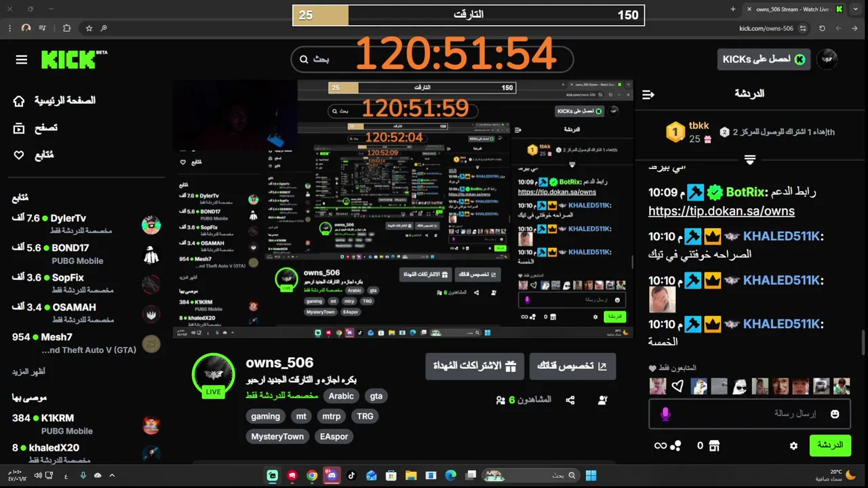Click owns_506 channel avatar with LIVE badge
The width and height of the screenshot is (868, 488).
pos(213,375)
